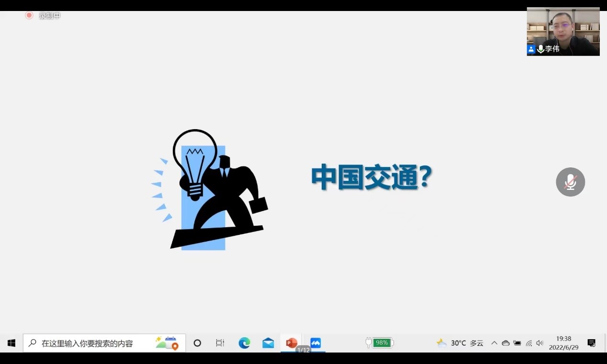This screenshot has height=364, width=607.
Task: Open the volume control flyout
Action: (540, 343)
